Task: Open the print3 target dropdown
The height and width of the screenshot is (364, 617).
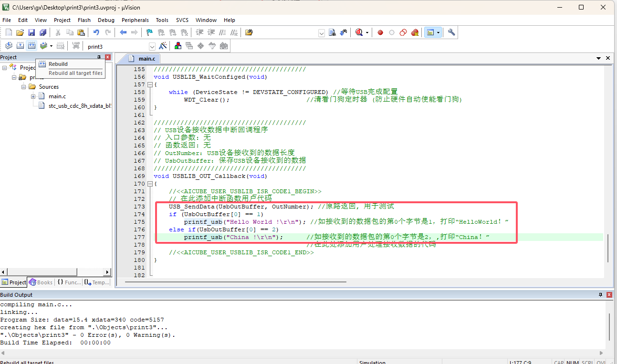Action: (152, 46)
